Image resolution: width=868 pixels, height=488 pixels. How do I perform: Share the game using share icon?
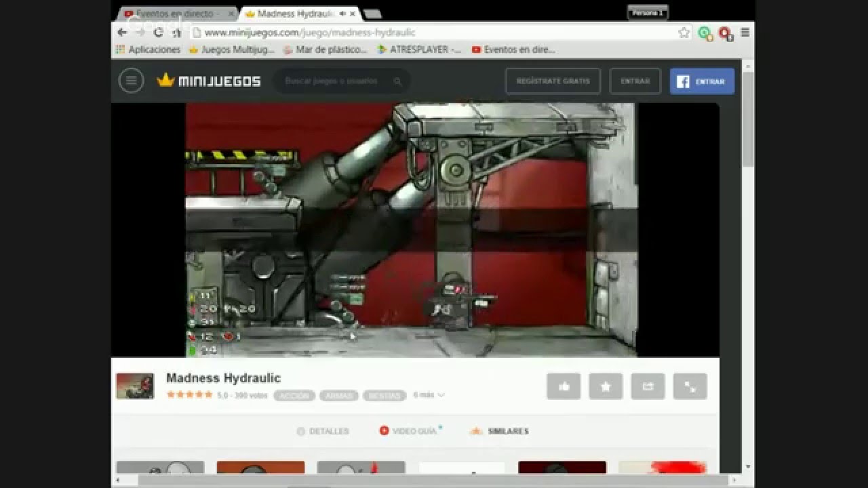point(648,386)
